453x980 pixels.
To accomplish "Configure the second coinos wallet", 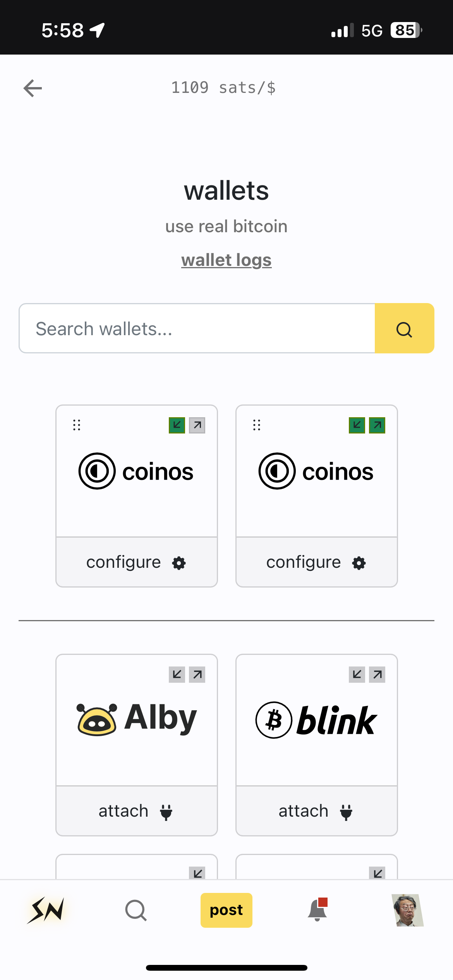I will pos(316,562).
